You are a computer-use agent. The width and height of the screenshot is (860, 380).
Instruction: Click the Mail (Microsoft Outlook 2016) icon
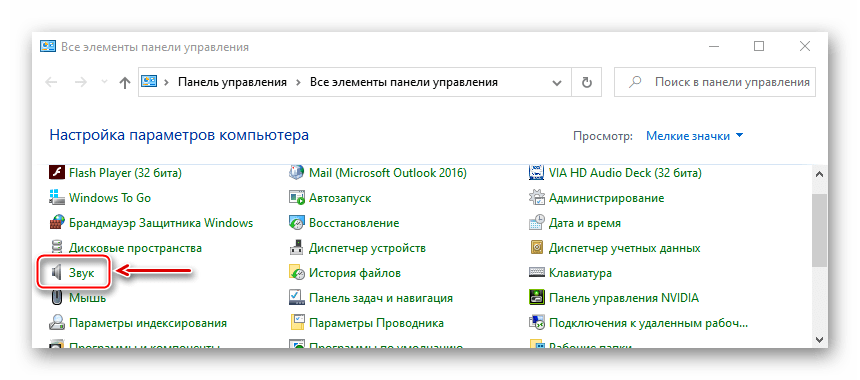pos(297,173)
